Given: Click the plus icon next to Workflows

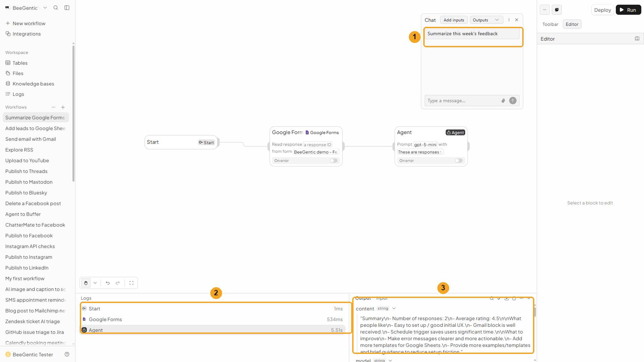Looking at the screenshot, I should pos(63,107).
